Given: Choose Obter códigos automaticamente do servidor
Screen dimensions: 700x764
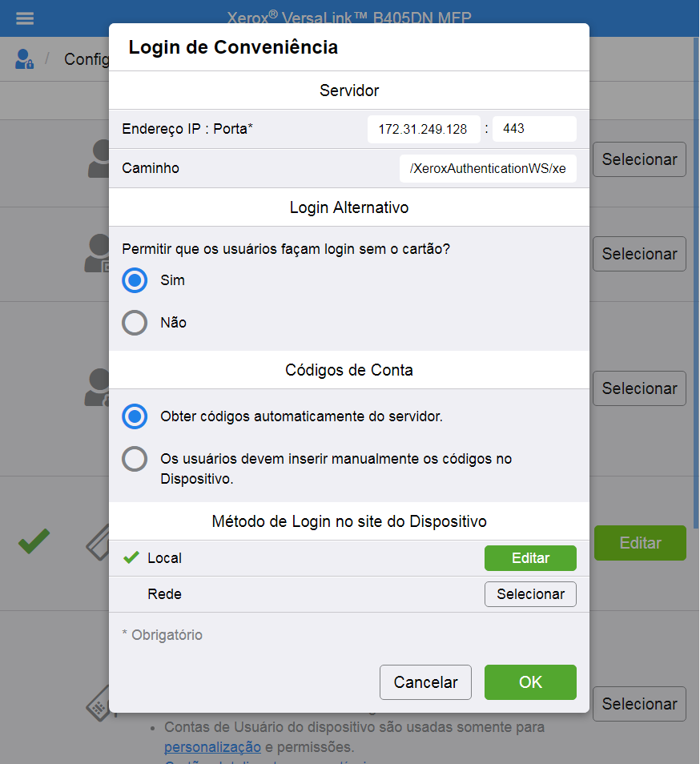Looking at the screenshot, I should point(135,416).
